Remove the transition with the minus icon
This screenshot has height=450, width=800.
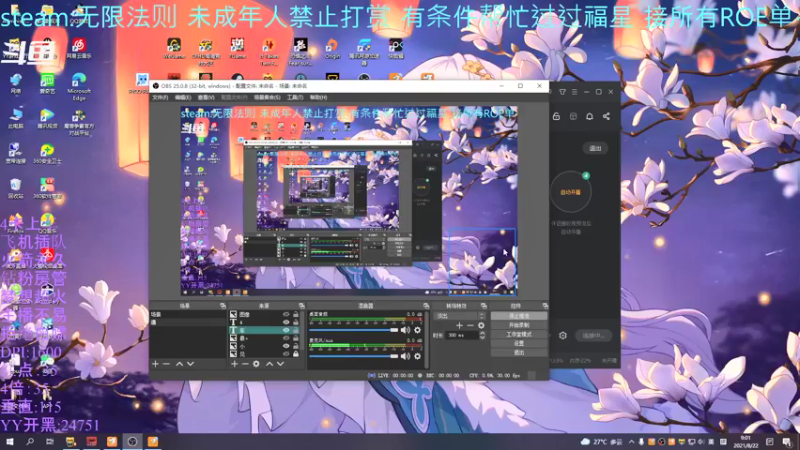click(470, 326)
